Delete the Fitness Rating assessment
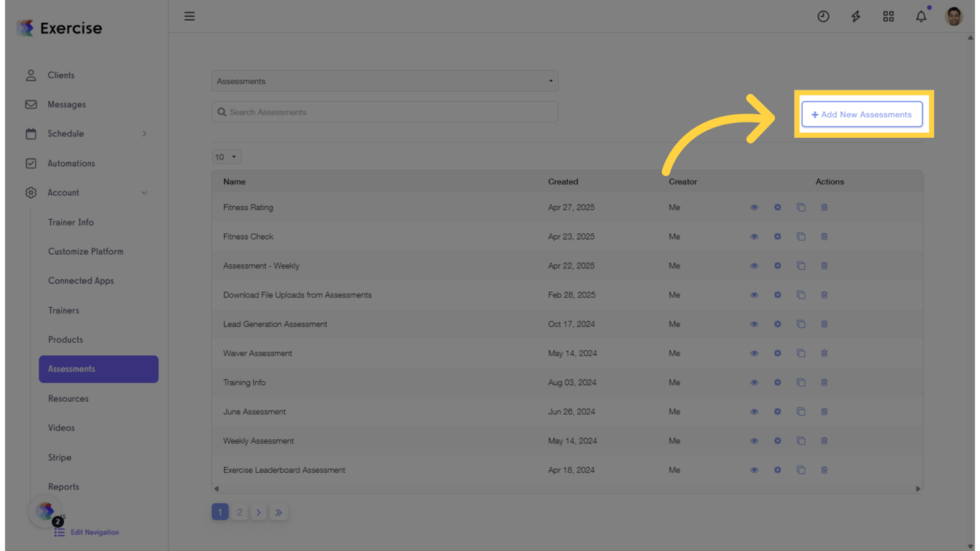 coord(824,207)
